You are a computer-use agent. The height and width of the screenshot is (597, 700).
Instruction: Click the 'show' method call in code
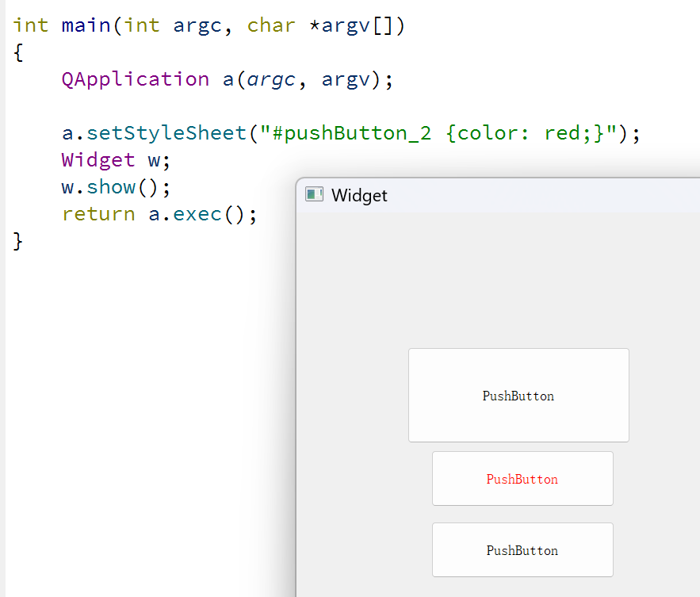tap(111, 187)
